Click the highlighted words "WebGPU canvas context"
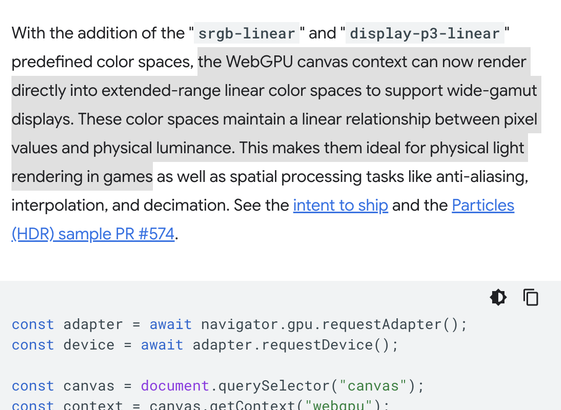 tap(317, 62)
